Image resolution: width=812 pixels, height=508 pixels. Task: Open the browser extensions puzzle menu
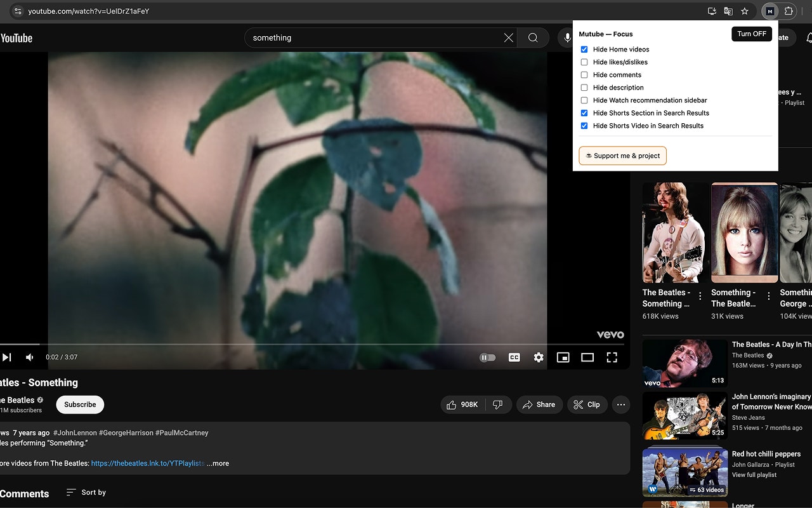pyautogui.click(x=789, y=11)
